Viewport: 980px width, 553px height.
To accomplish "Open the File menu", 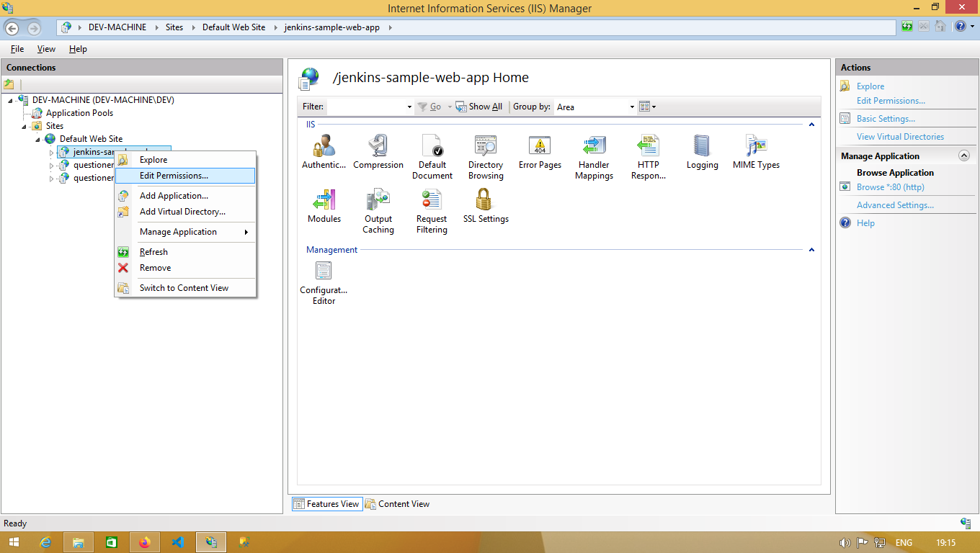I will 17,49.
